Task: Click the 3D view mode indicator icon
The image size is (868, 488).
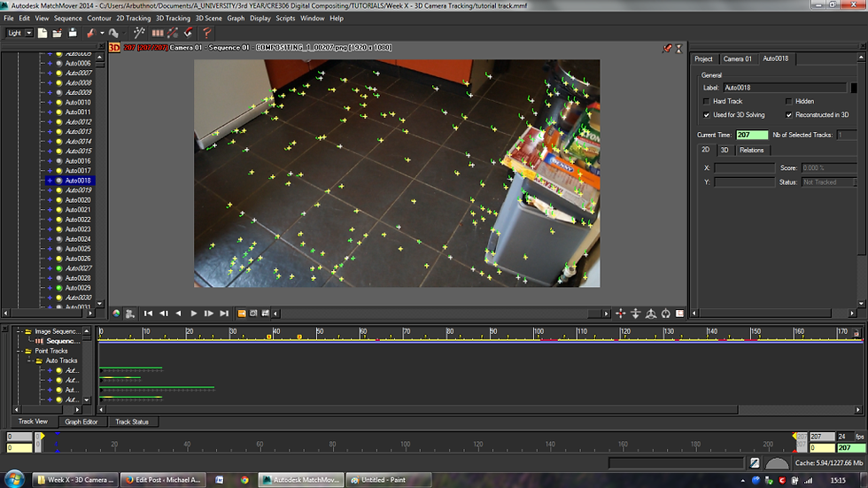Action: pyautogui.click(x=114, y=48)
